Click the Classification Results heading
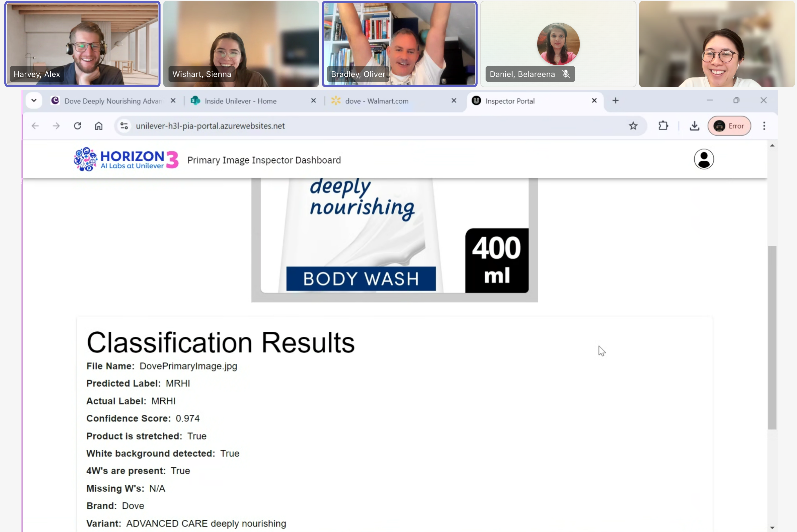Screen dimensions: 797x532 tap(221, 343)
